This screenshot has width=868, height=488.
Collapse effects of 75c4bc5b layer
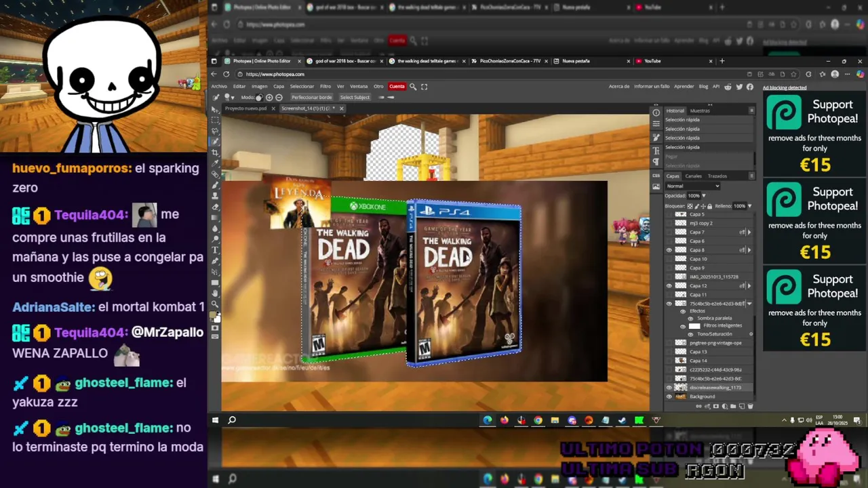coord(749,303)
